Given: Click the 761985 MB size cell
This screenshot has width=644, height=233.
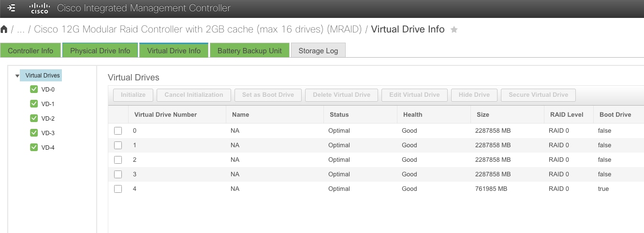Looking at the screenshot, I should coord(491,189).
